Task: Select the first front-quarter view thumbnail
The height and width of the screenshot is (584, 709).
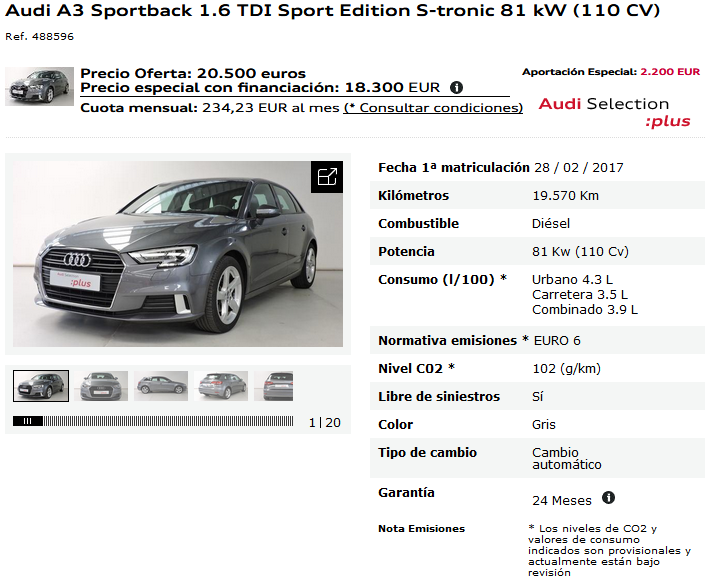Action: click(x=41, y=386)
